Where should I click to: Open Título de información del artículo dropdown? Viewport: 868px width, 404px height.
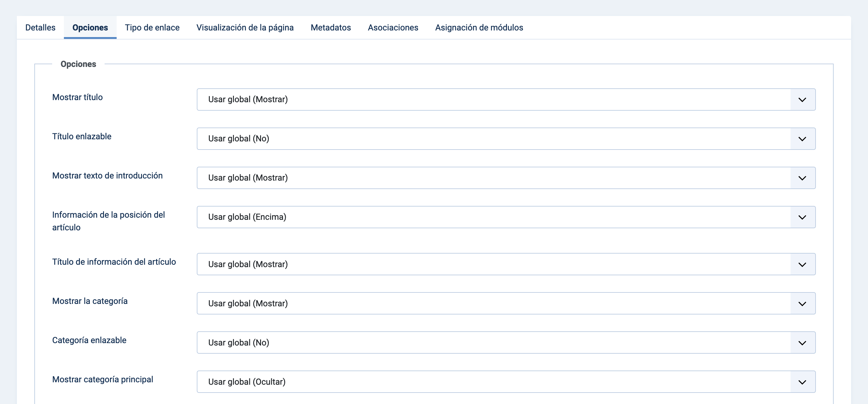pyautogui.click(x=506, y=264)
